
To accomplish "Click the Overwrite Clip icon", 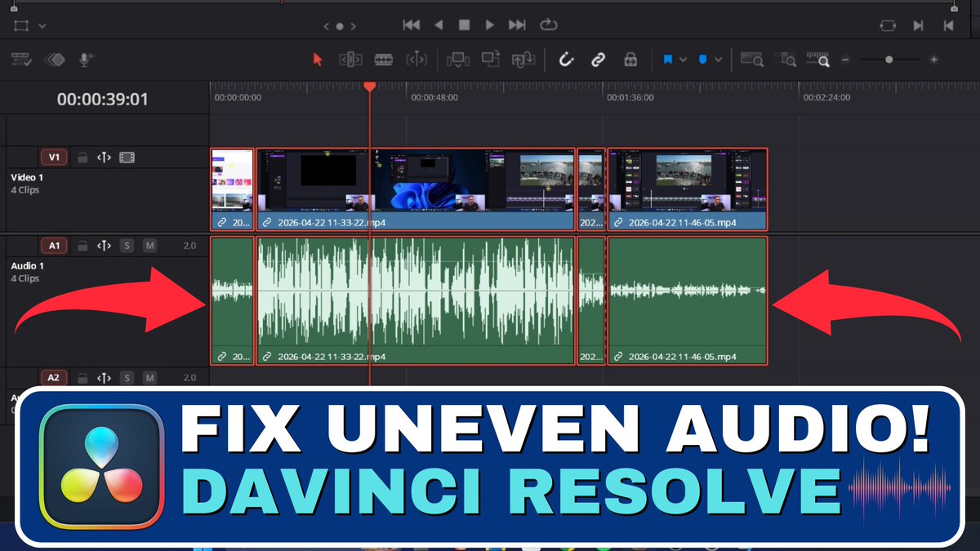I will tap(490, 59).
